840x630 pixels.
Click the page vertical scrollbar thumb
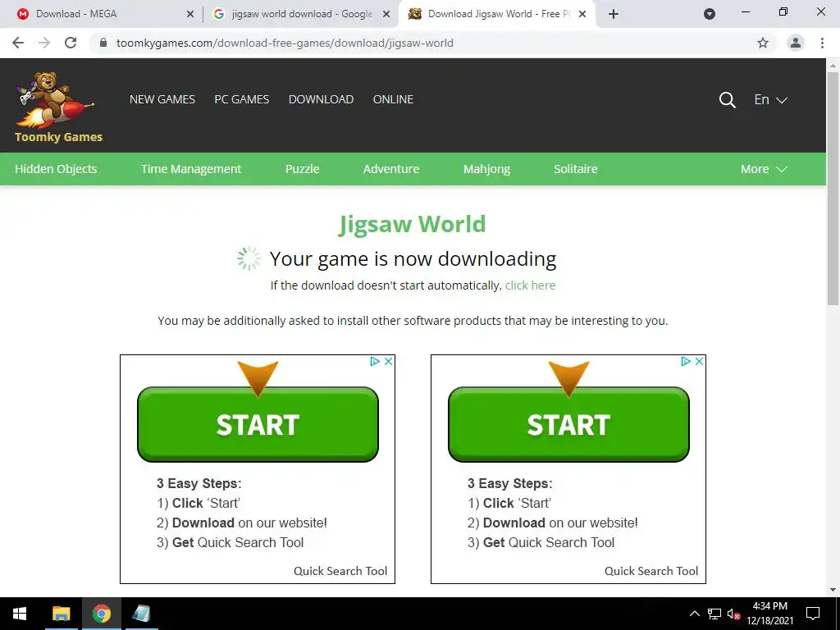833,188
